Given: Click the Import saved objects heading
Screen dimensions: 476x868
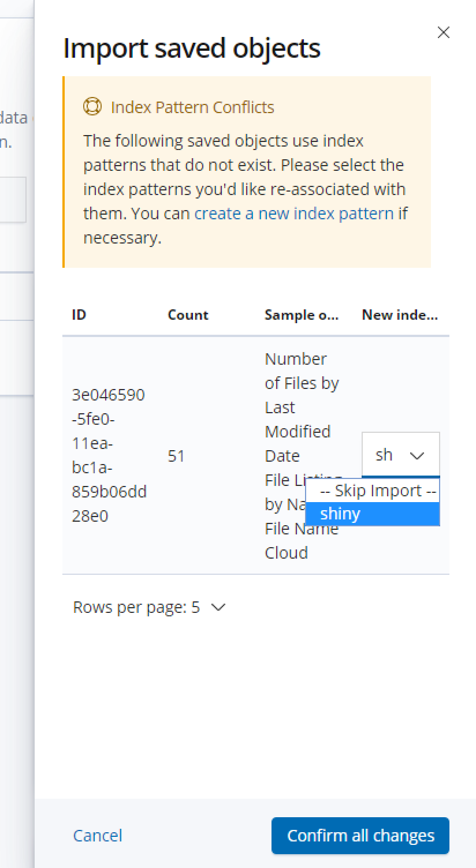Looking at the screenshot, I should 191,48.
